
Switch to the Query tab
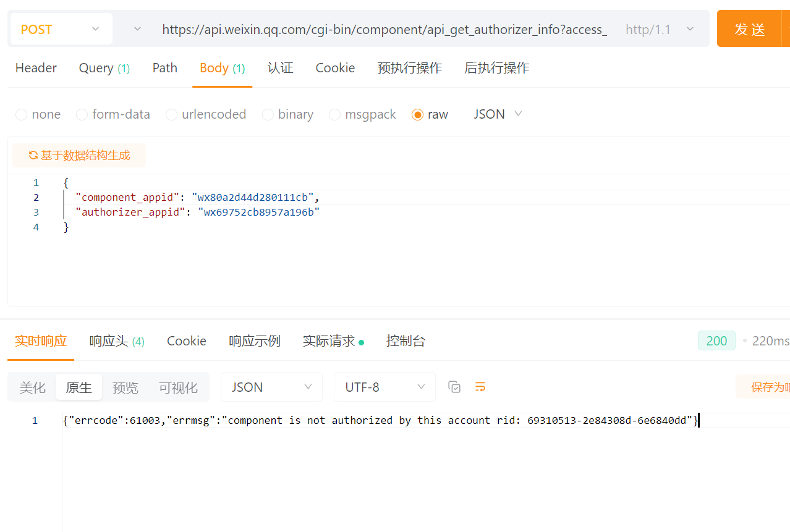pyautogui.click(x=104, y=68)
